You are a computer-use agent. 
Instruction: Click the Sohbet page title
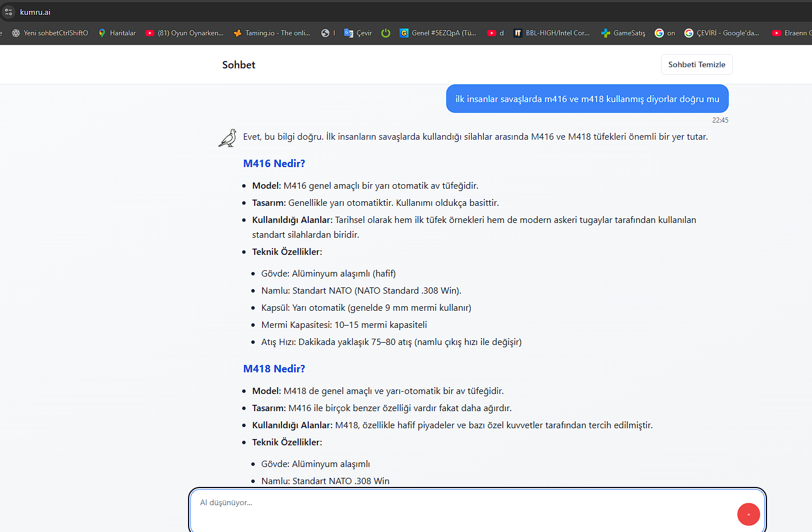(239, 65)
